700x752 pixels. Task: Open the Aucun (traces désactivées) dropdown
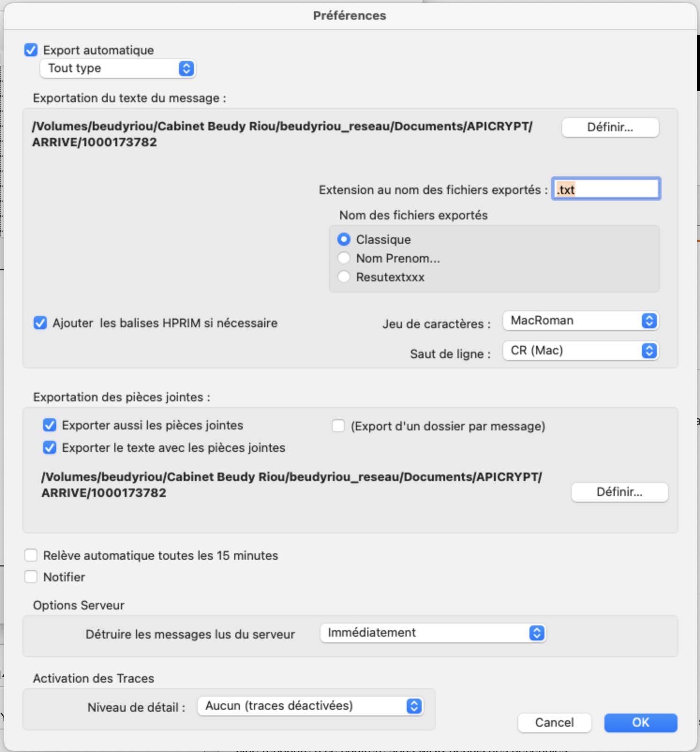(310, 706)
